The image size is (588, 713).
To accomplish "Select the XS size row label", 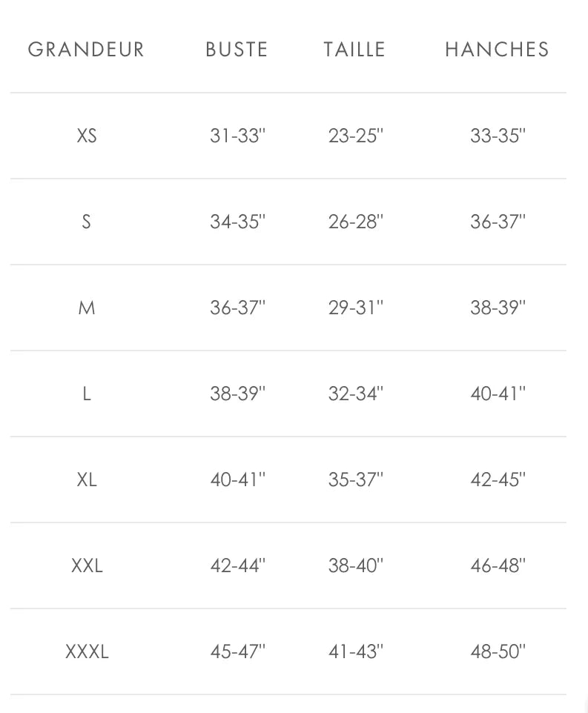I will 87,136.
